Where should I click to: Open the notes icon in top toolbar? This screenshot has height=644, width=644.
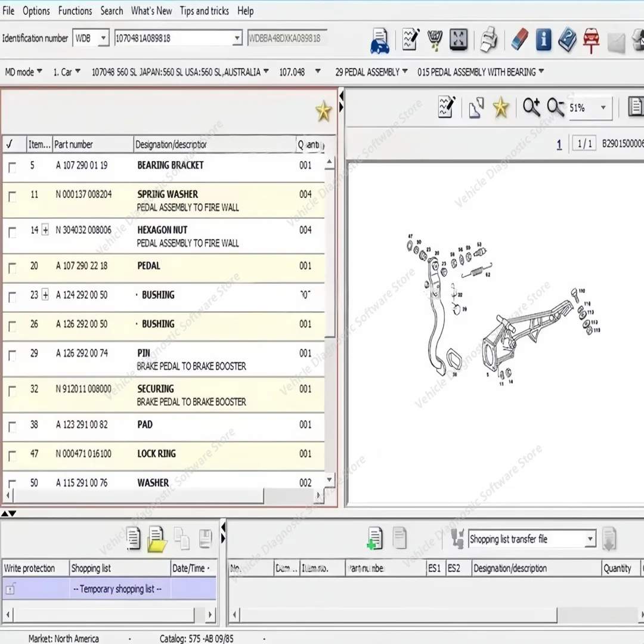(x=410, y=39)
